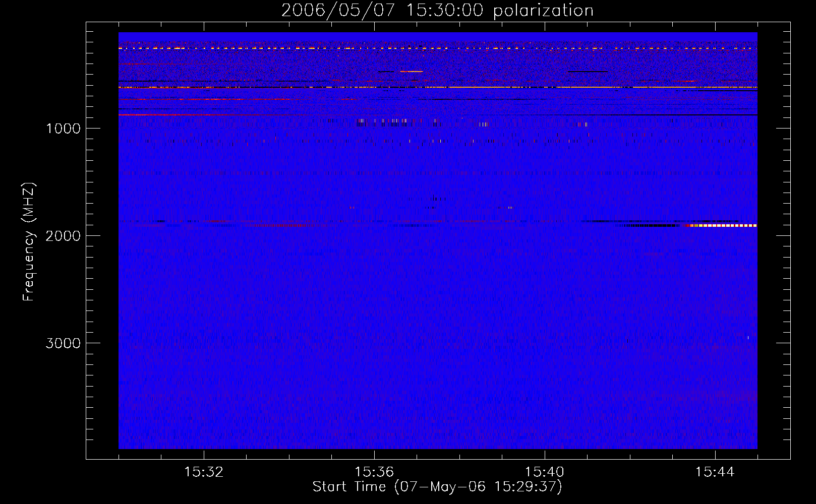Click the 1000 frequency tick label
The height and width of the screenshot is (504, 816).
[x=64, y=129]
